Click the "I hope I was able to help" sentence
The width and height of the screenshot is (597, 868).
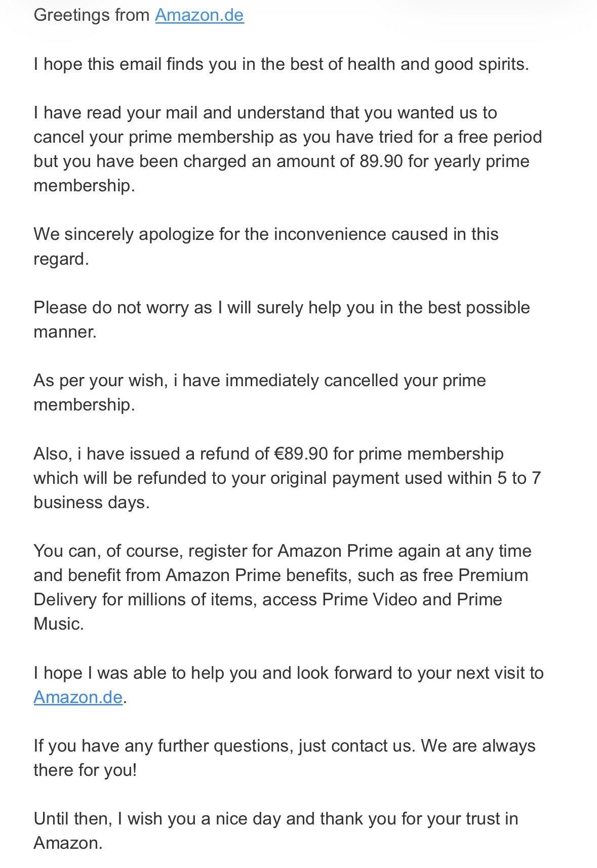(288, 673)
